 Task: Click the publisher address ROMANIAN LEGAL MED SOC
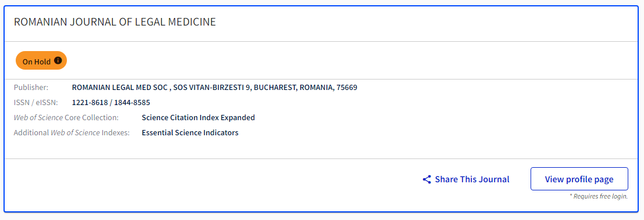coord(215,87)
